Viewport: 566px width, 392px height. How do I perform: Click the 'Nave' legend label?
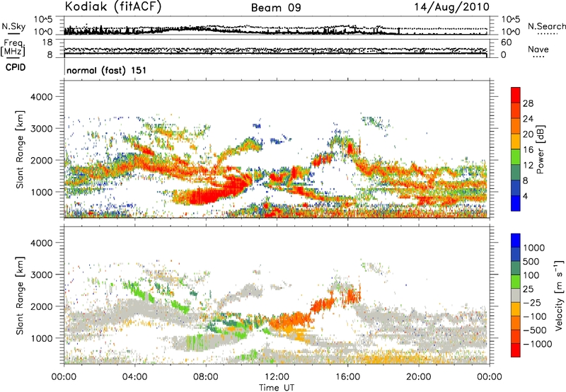538,50
